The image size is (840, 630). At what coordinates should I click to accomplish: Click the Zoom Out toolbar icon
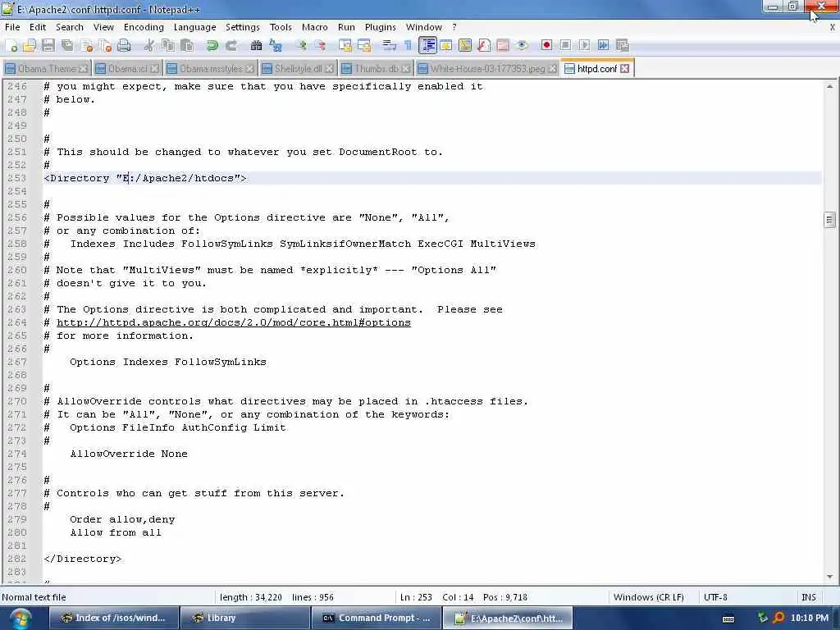(x=320, y=46)
